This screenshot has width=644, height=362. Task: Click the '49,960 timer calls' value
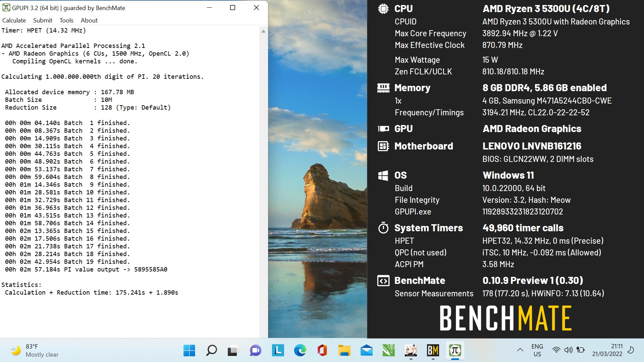tap(523, 228)
